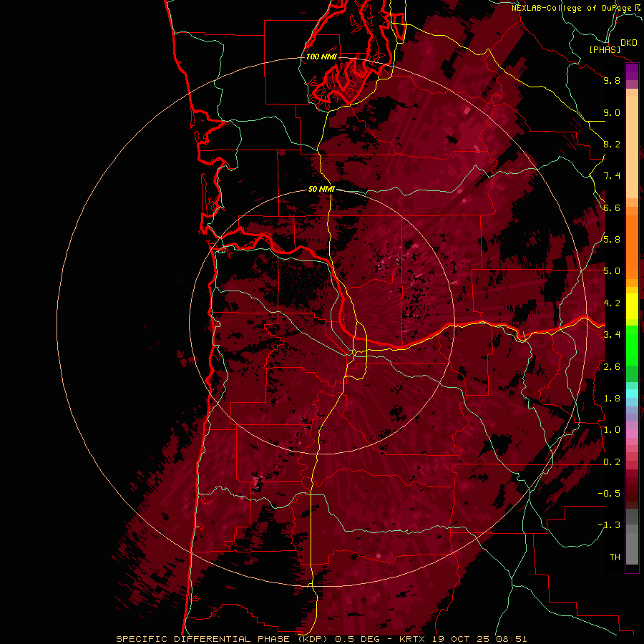Pick the yellow segment of color scale
This screenshot has height=644, width=644.
pyautogui.click(x=632, y=306)
